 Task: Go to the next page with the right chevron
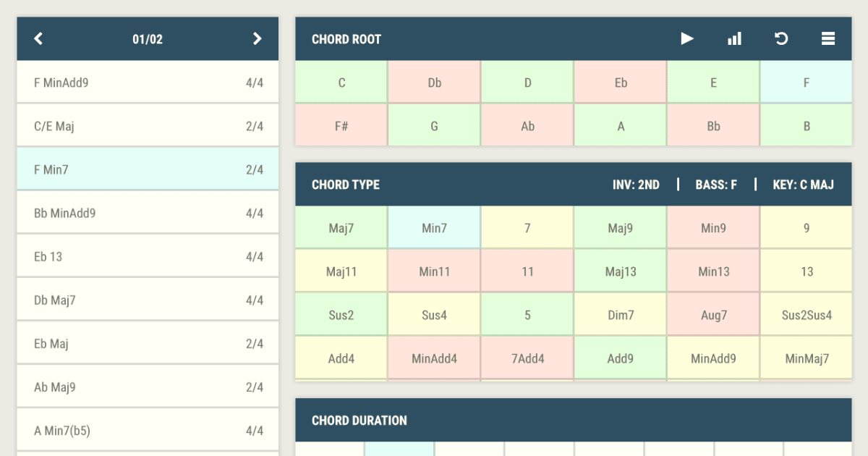pyautogui.click(x=257, y=38)
